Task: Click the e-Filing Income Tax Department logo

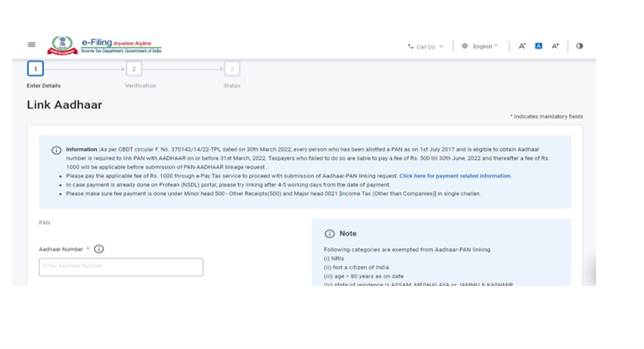Action: tap(105, 45)
